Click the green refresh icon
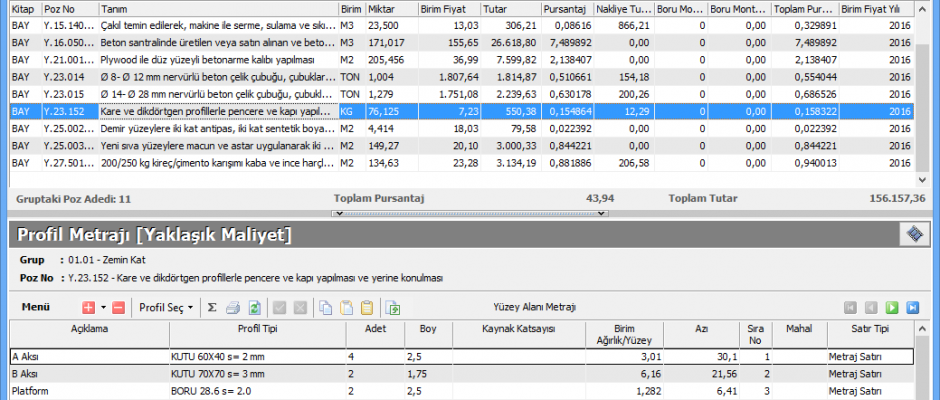This screenshot has width=940, height=400. point(254,308)
